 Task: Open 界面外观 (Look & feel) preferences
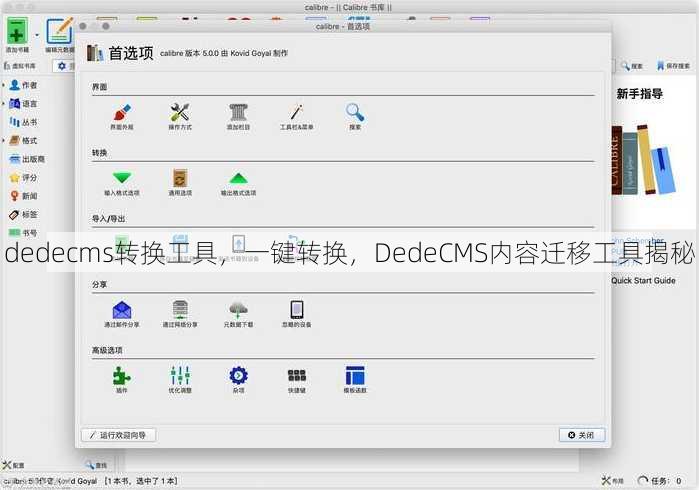point(122,117)
